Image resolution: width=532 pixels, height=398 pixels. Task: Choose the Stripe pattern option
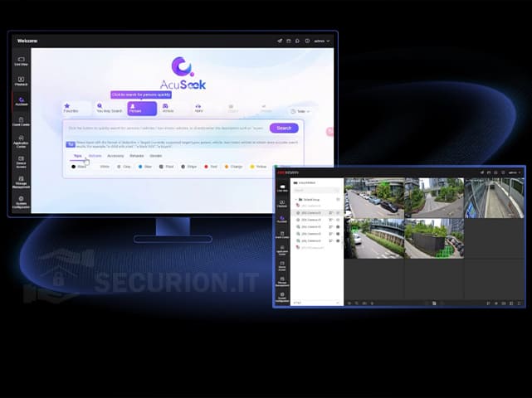pos(189,167)
